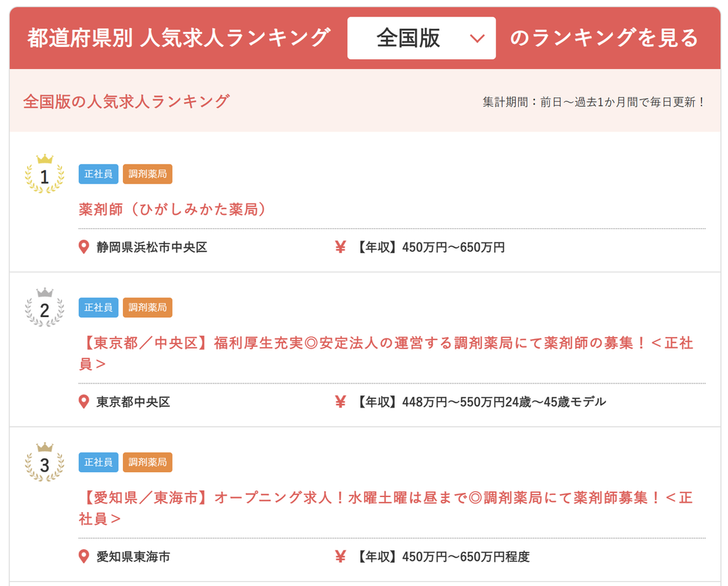The width and height of the screenshot is (728, 586).
Task: Click the silver crown rank 2 badge
Action: tap(45, 307)
